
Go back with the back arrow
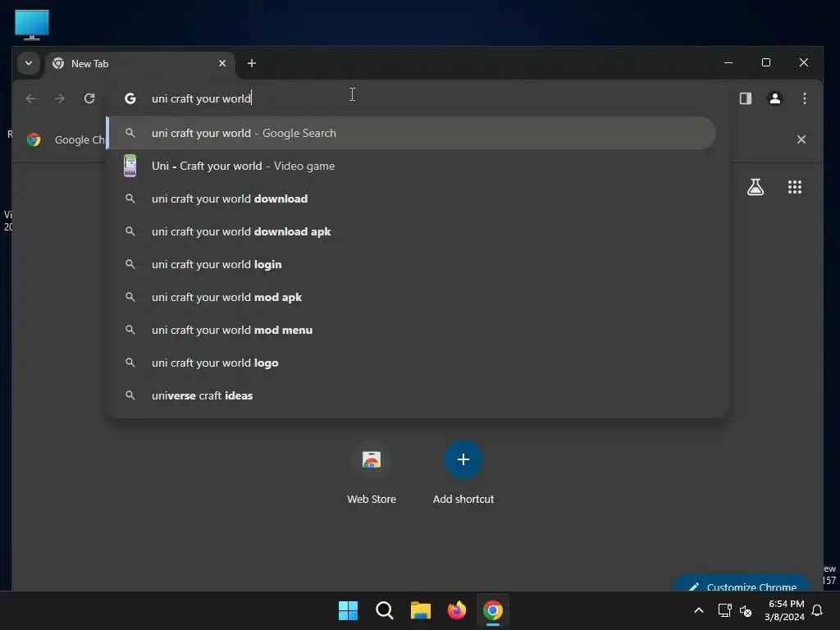click(x=30, y=98)
